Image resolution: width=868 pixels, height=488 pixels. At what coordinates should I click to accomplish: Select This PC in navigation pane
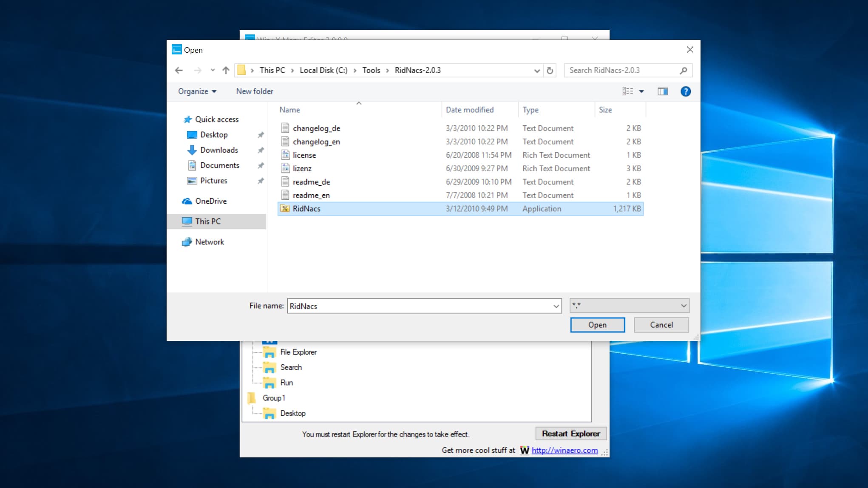pos(217,221)
